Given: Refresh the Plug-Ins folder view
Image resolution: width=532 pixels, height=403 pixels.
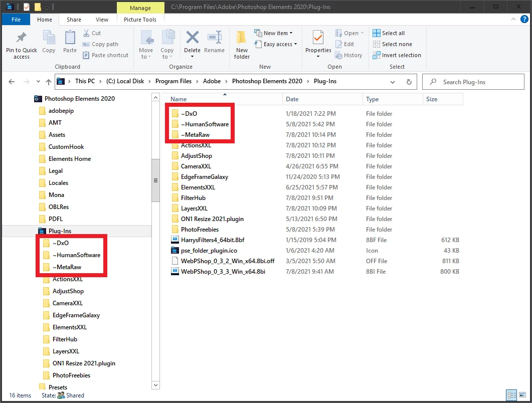Looking at the screenshot, I should click(409, 82).
